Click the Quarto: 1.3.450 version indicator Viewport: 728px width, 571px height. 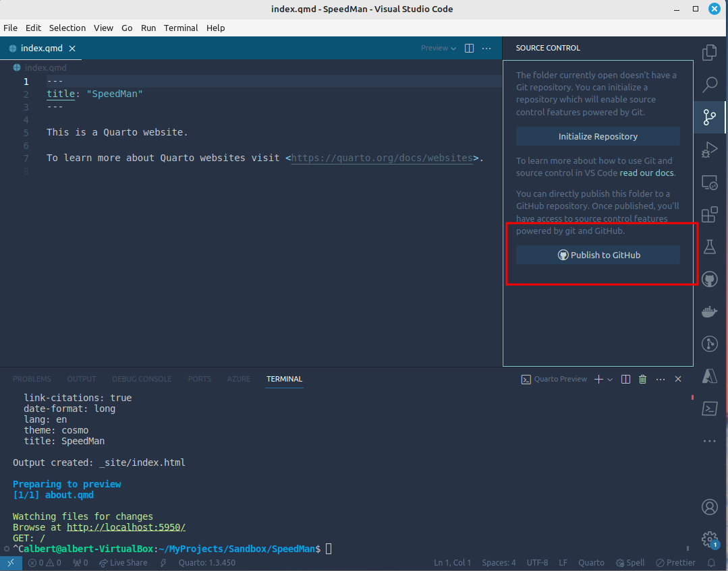207,563
